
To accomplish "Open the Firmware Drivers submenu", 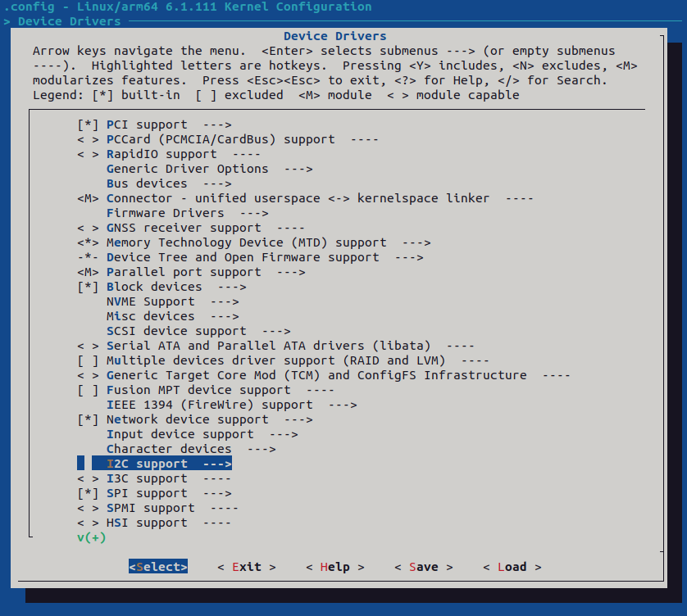I will click(x=188, y=213).
